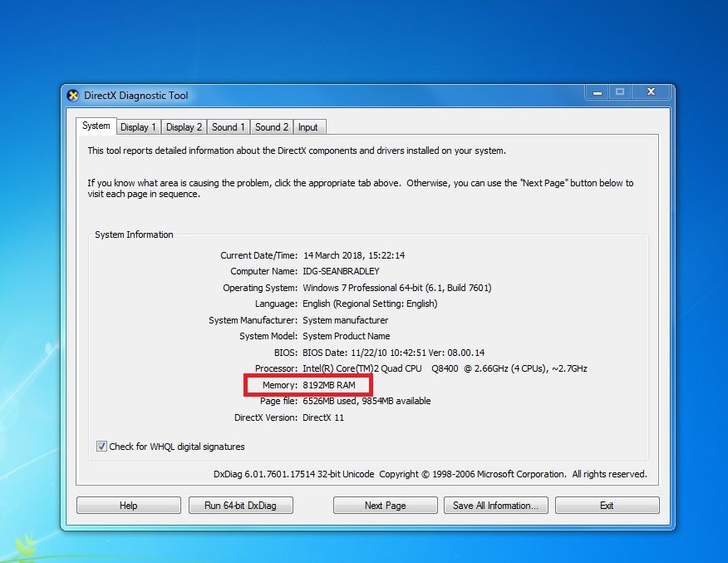
Task: Click the "Computer Name:" label
Action: pos(263,271)
